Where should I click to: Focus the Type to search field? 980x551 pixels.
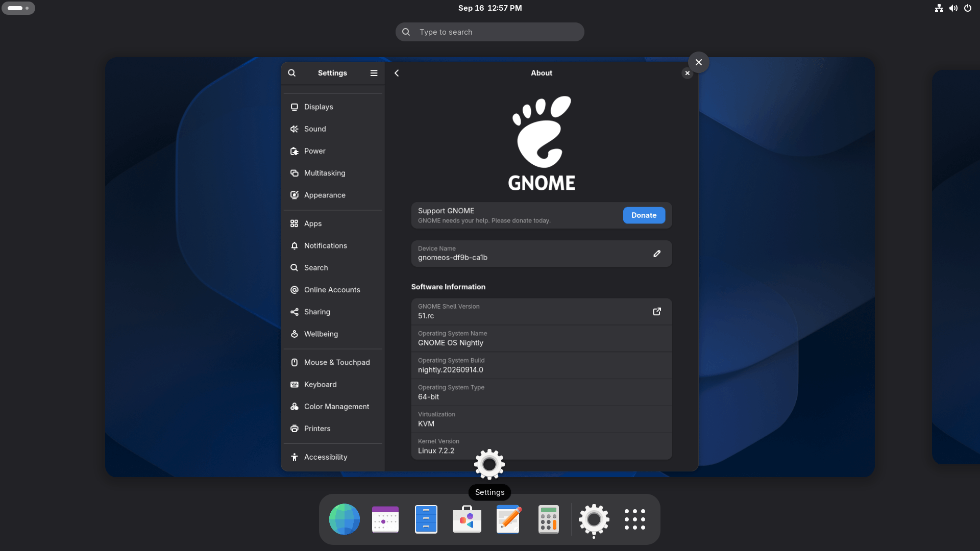coord(490,32)
